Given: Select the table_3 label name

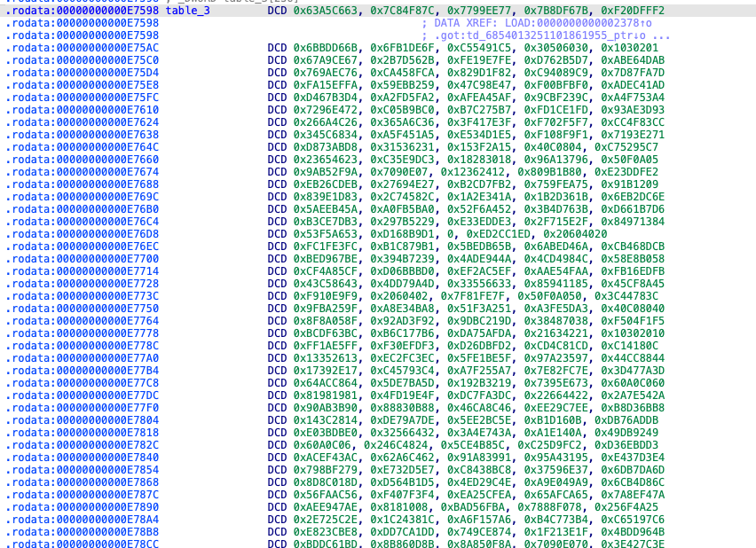Looking at the screenshot, I should pos(187,11).
